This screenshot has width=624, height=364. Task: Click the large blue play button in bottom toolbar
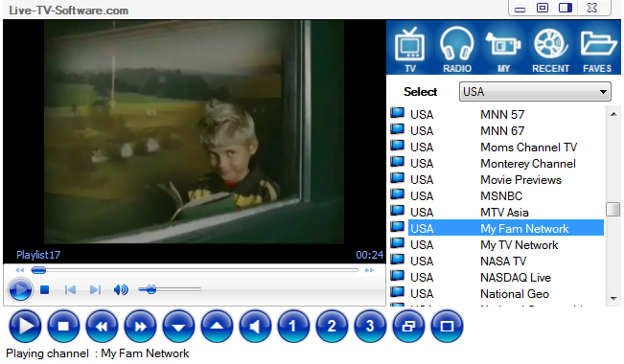point(25,327)
